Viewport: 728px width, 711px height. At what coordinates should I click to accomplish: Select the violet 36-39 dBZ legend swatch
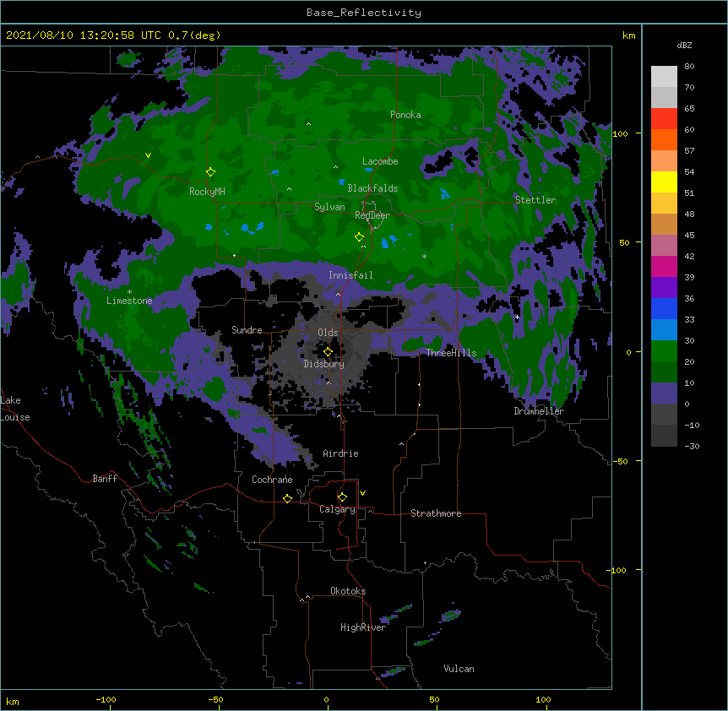click(664, 288)
